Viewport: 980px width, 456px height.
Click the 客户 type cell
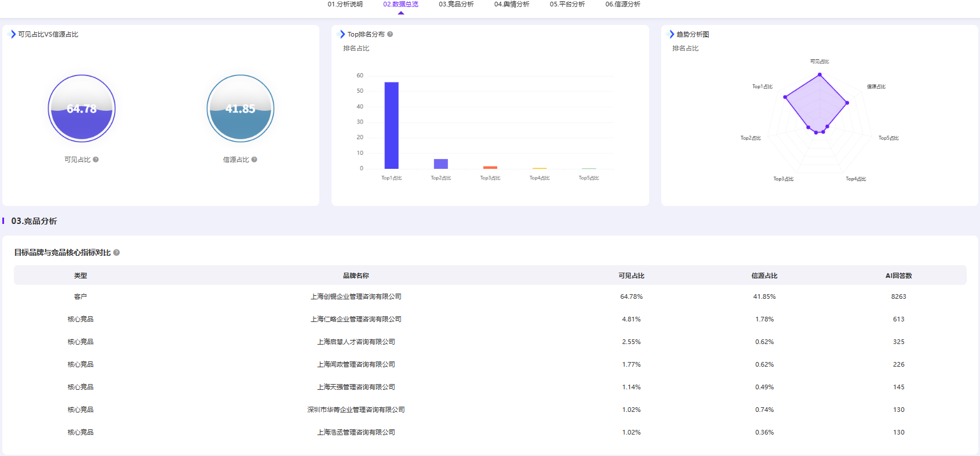click(x=81, y=296)
